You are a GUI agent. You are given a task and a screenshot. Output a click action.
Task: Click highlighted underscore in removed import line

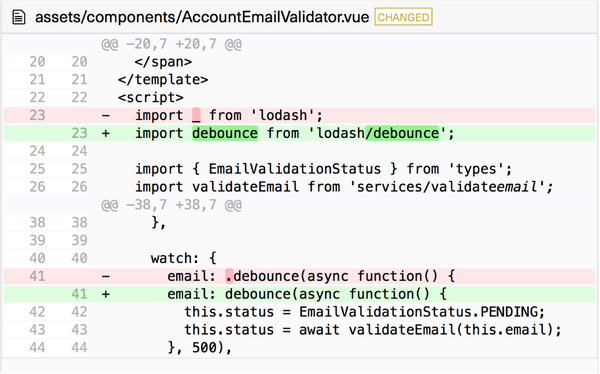click(x=196, y=115)
